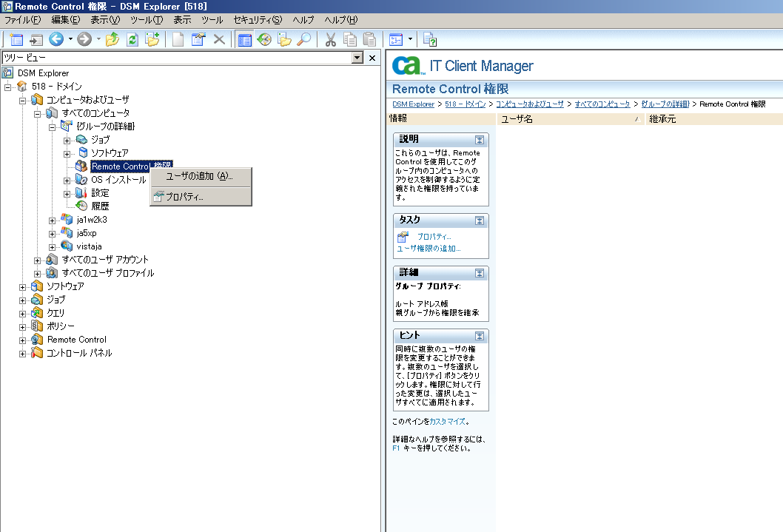783x532 pixels.
Task: Open the ファイル(F) menu
Action: pos(22,20)
